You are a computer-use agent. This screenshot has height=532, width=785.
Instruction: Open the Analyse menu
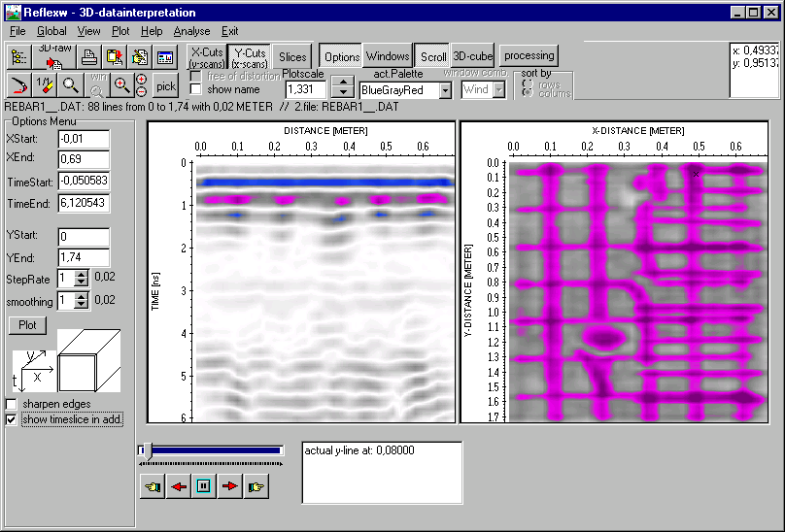pos(191,31)
